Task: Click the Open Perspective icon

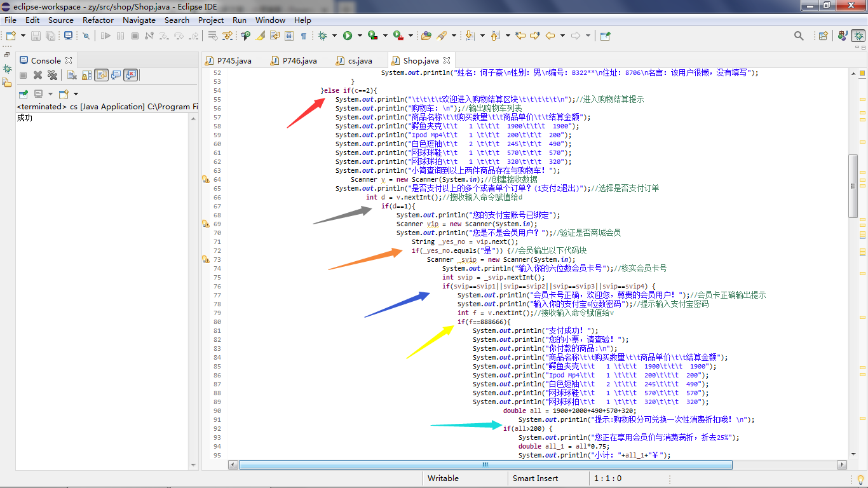Action: (823, 36)
